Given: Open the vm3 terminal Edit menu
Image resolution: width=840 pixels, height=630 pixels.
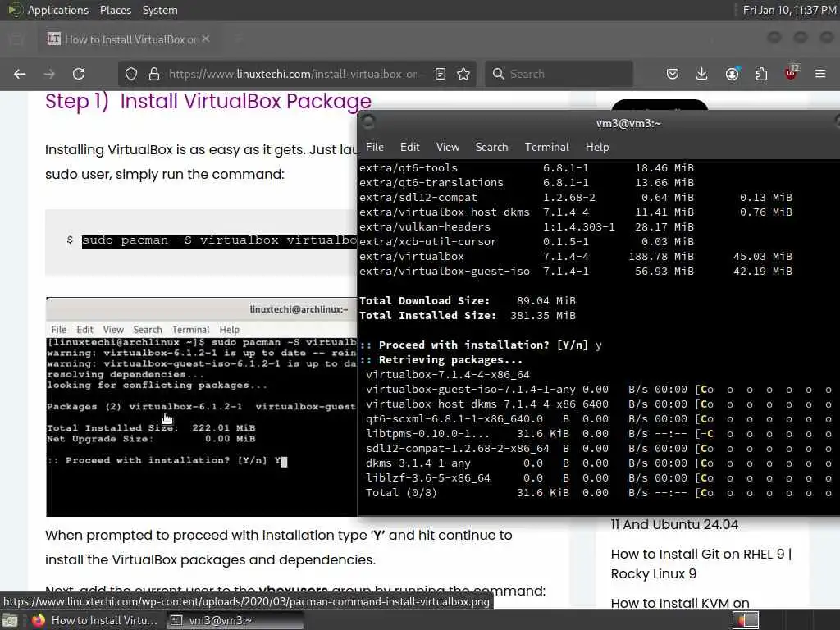Looking at the screenshot, I should tap(409, 147).
